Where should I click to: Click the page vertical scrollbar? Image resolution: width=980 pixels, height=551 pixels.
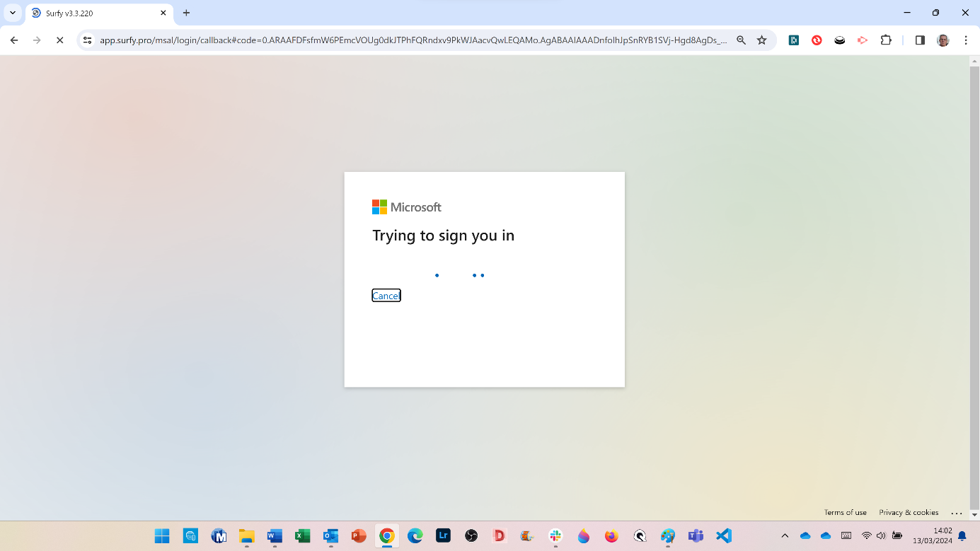coord(974,288)
